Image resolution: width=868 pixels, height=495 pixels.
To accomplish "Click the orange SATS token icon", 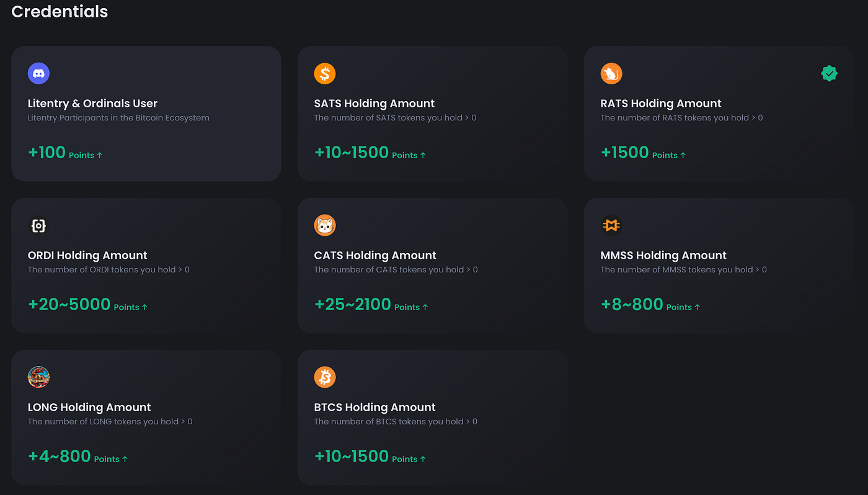I will (x=325, y=74).
